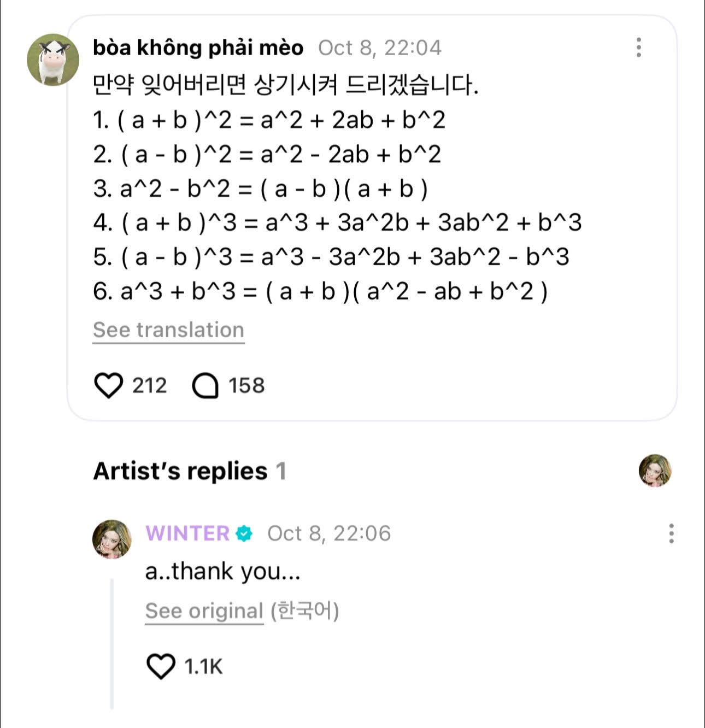Click the 212 likes count
This screenshot has height=728, width=705.
point(149,386)
